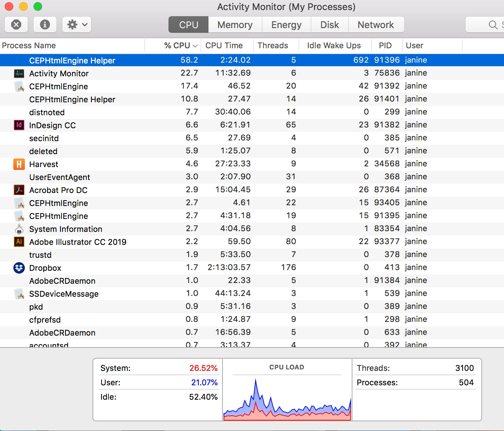
Task: Show the Disk tab
Action: (x=330, y=24)
